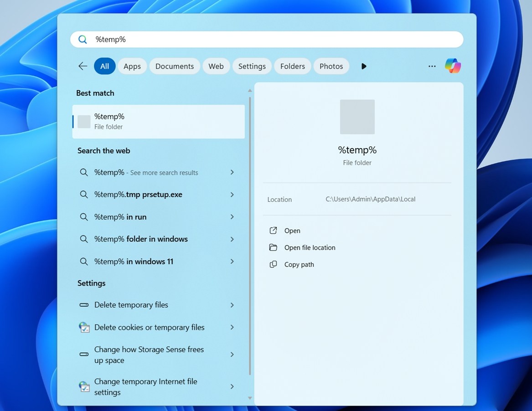Viewport: 532px width, 411px height.
Task: Open the three-dots more options menu
Action: point(432,66)
